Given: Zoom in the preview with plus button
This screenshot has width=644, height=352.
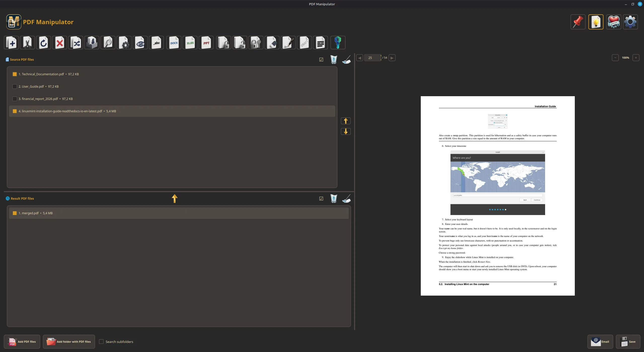Looking at the screenshot, I should [636, 58].
